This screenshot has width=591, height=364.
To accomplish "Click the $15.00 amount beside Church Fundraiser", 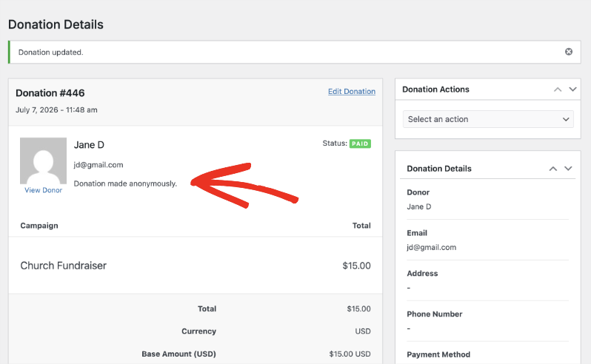I will coord(356,266).
